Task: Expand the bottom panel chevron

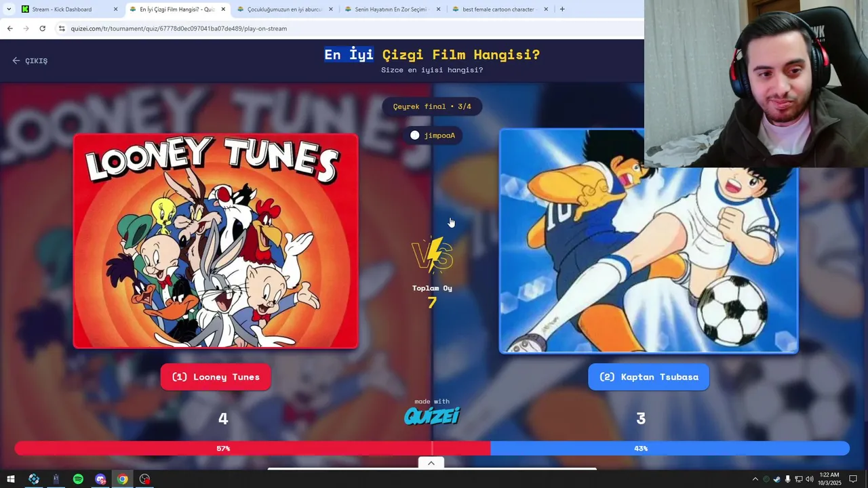Action: tap(431, 463)
